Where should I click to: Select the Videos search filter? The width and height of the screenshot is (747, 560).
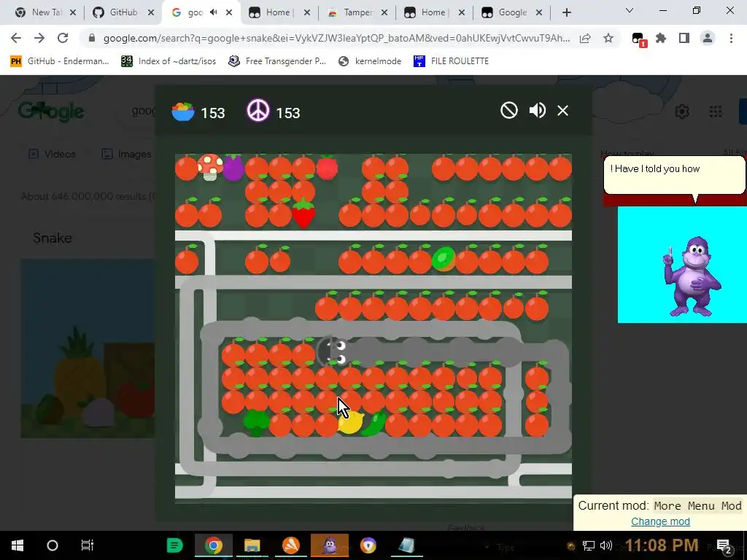pyautogui.click(x=52, y=154)
